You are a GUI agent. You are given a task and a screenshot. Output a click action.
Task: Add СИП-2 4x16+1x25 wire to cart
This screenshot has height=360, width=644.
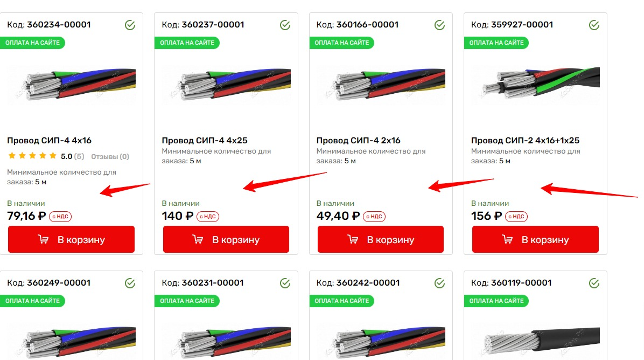tap(535, 239)
